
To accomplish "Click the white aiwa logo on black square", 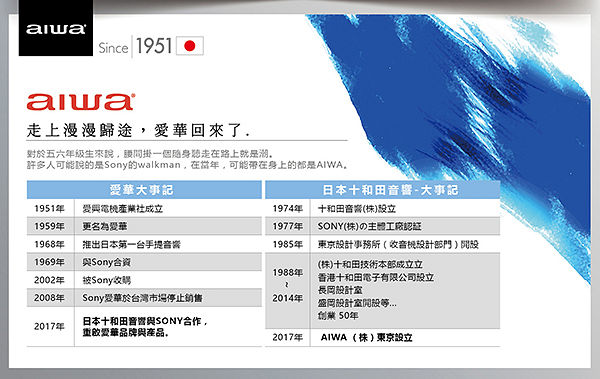I will [55, 28].
